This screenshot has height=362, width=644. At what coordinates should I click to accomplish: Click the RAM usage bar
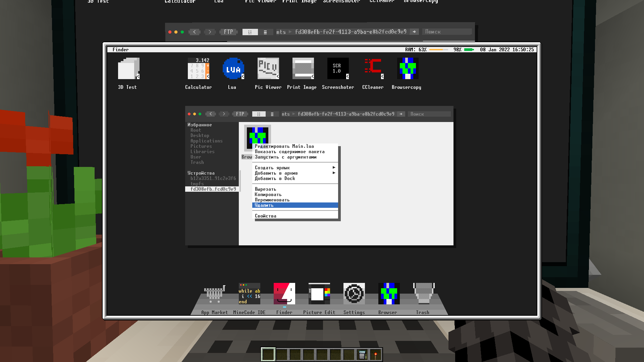click(439, 50)
